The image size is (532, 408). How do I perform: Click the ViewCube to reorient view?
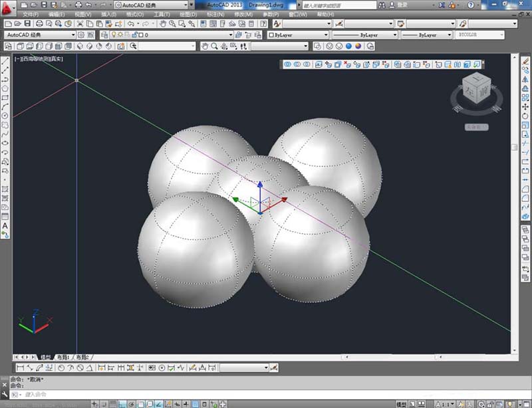[x=477, y=88]
